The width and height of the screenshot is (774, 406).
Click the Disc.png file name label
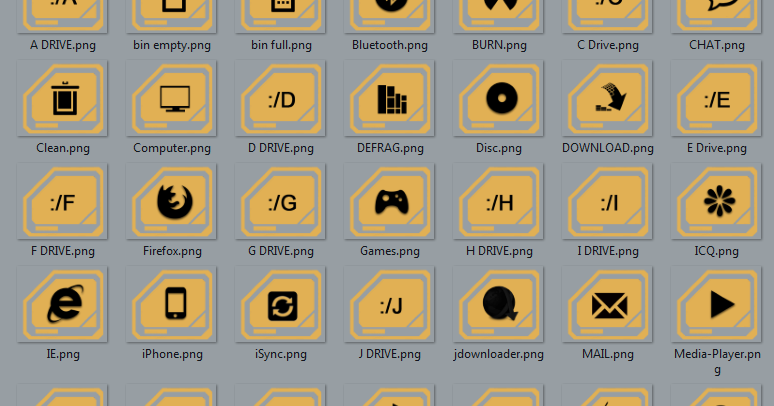[x=499, y=148]
